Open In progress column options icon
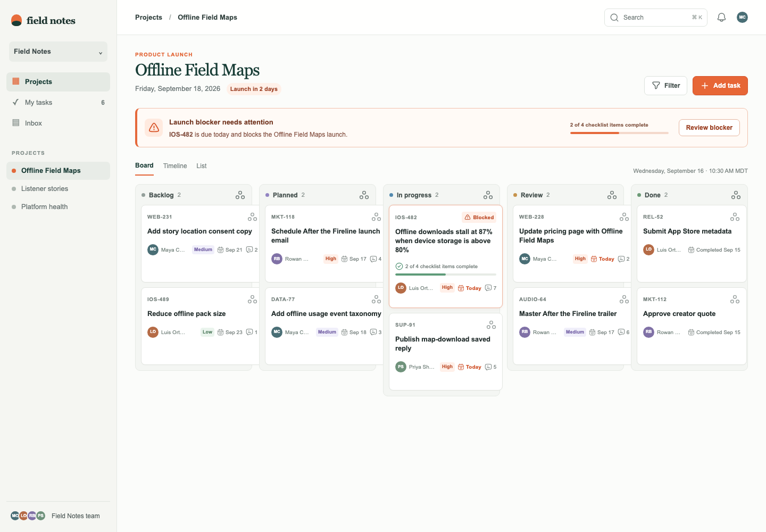 pyautogui.click(x=488, y=195)
